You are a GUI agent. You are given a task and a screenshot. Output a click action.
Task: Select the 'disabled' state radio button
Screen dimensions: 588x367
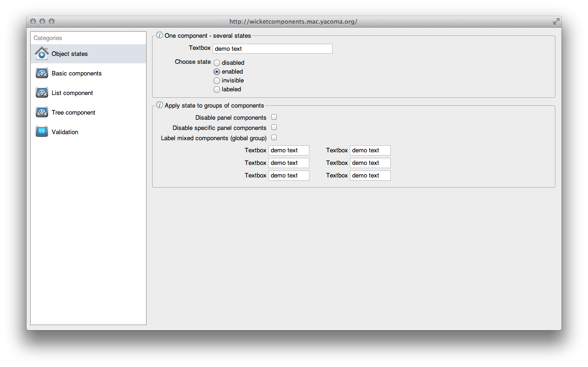[x=216, y=62]
